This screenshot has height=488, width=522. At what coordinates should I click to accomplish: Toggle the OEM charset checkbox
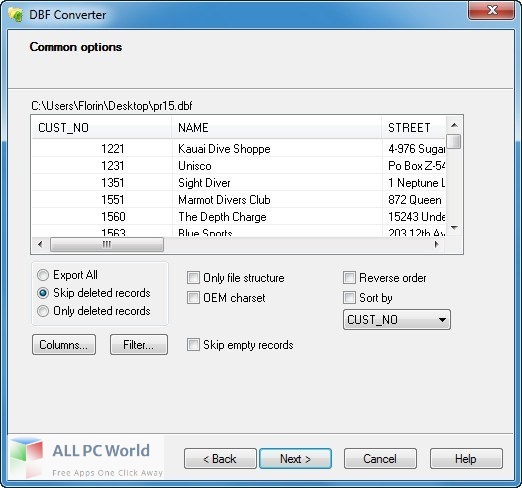click(x=193, y=298)
